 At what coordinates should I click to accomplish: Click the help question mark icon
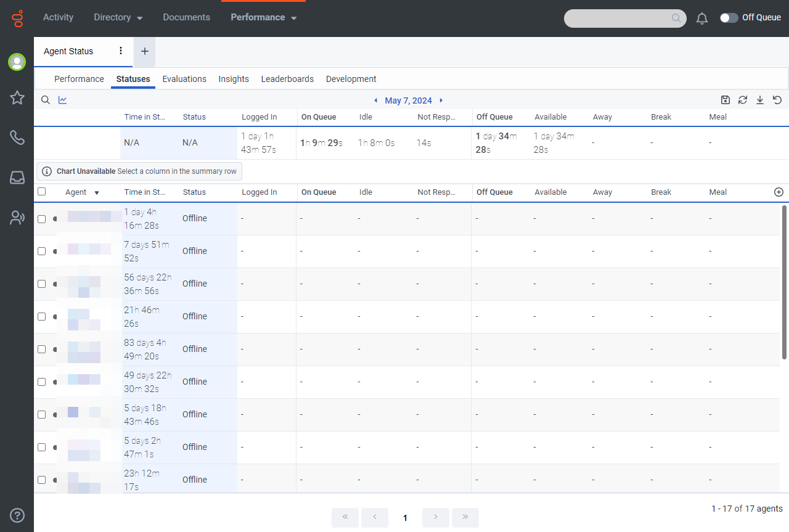17,515
